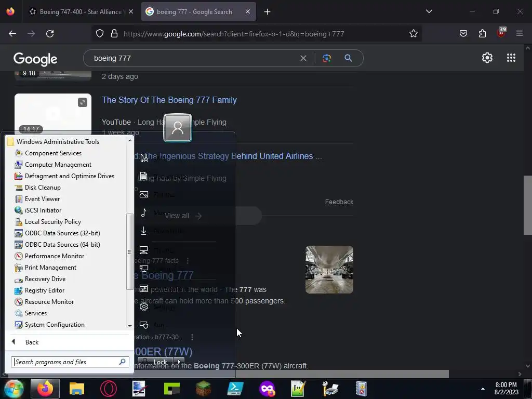Submit the Google search magnifier
Viewport: 532px width, 399px height.
click(x=348, y=58)
